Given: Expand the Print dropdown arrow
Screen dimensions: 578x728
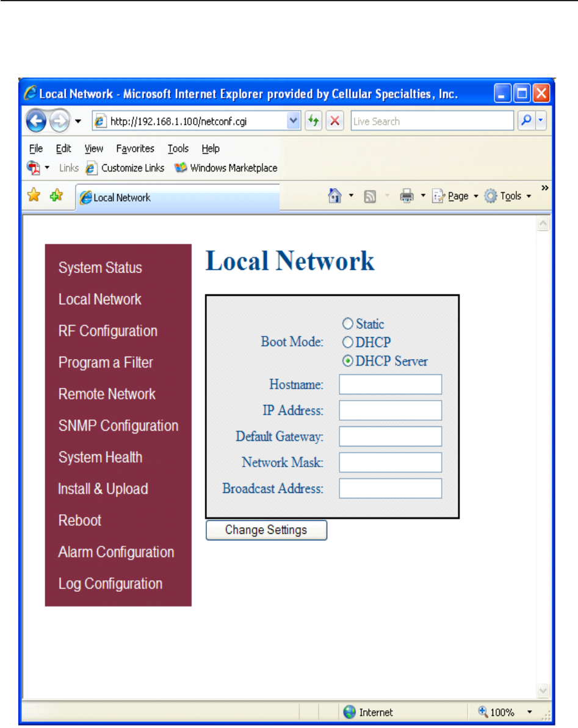Looking at the screenshot, I should click(423, 195).
